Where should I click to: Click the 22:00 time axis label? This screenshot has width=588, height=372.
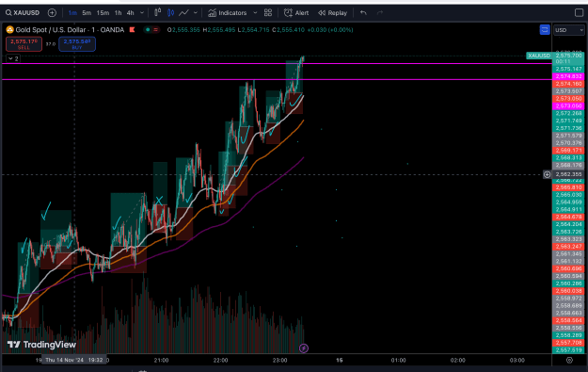click(220, 360)
